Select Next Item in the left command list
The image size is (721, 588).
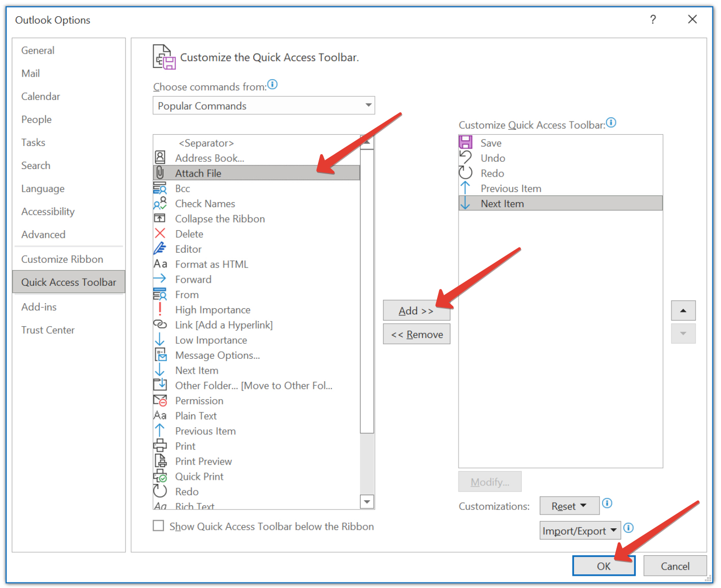[x=257, y=370]
